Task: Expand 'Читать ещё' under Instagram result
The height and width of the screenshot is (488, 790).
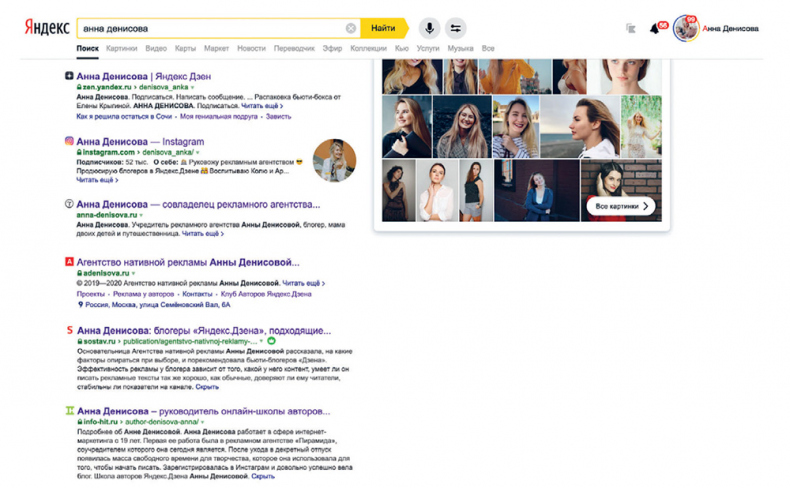Action: (97, 180)
